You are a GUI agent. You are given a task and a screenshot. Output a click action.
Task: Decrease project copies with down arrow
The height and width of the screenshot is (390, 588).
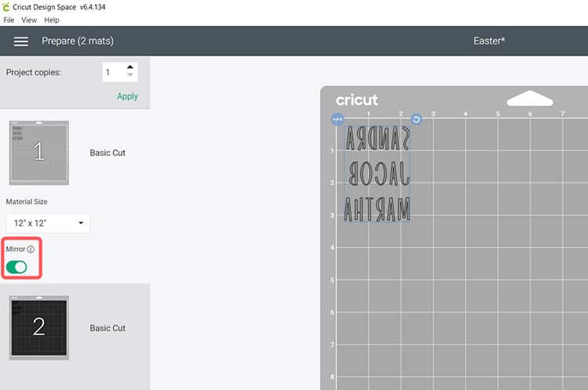(129, 75)
